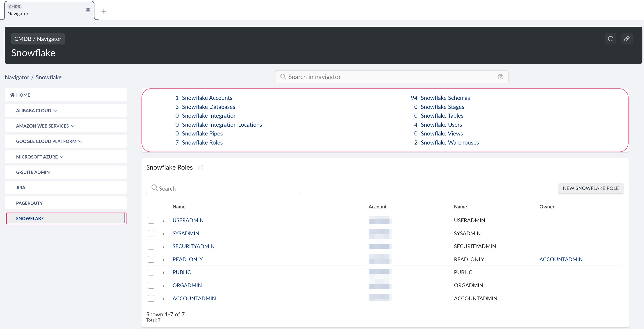Click the pin icon on the Navigator tab
The width and height of the screenshot is (644, 329).
pyautogui.click(x=88, y=10)
